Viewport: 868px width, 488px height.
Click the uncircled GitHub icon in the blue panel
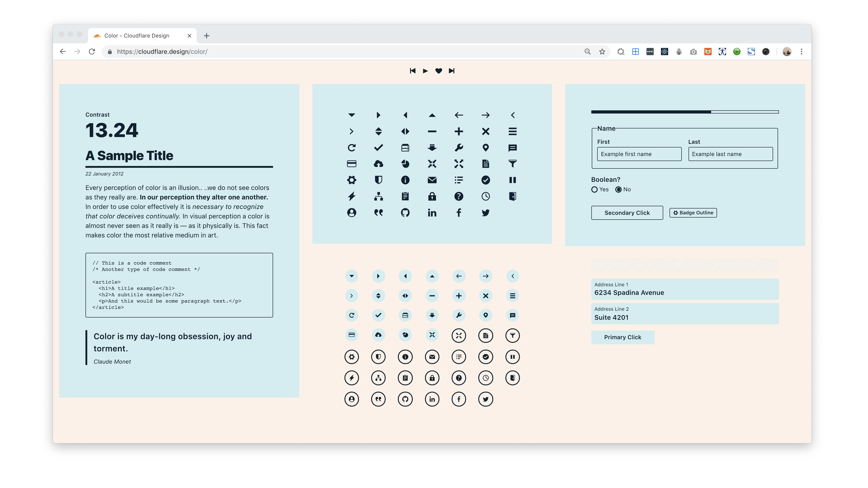[x=405, y=213]
